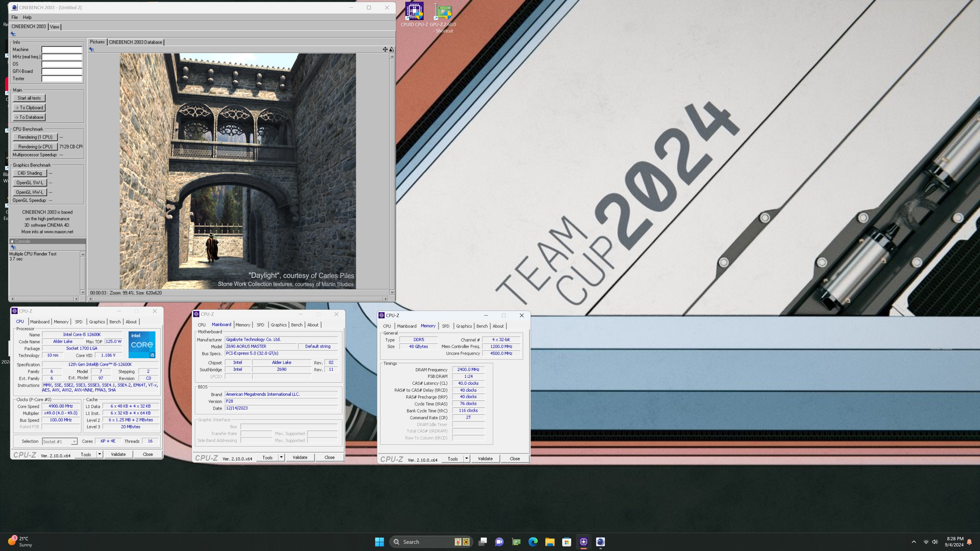
Task: Click the pin icon under the CINEBENCH 2003 tab
Action: pos(13,34)
